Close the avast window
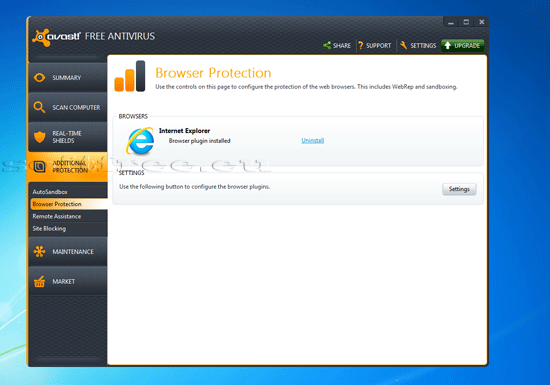550x385 pixels. (x=482, y=22)
